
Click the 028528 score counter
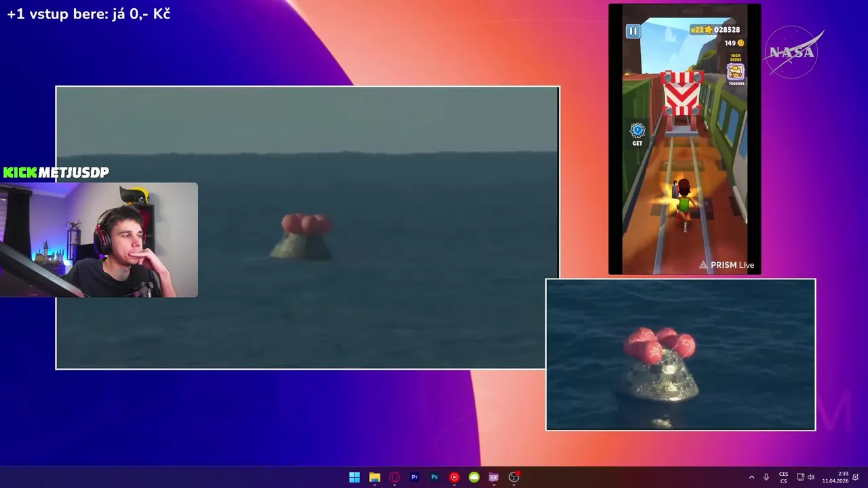[726, 30]
